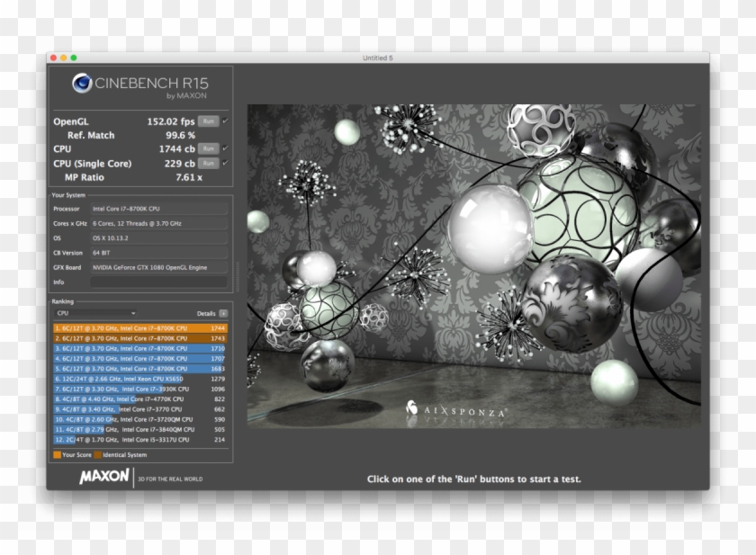Click the Single Core 229 cb result
Image resolution: width=756 pixels, height=555 pixels.
coord(179,164)
